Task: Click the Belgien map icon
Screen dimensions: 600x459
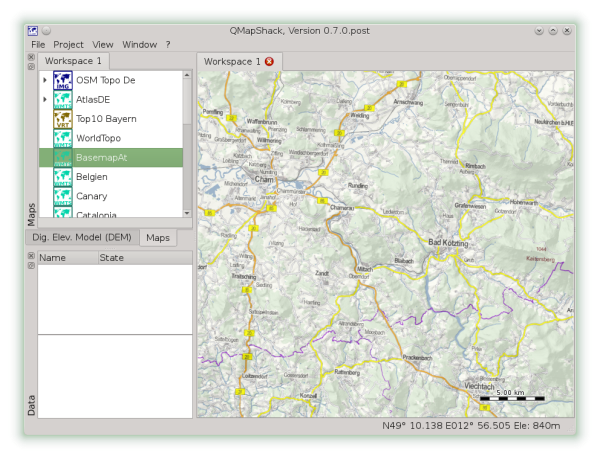Action: [x=63, y=176]
